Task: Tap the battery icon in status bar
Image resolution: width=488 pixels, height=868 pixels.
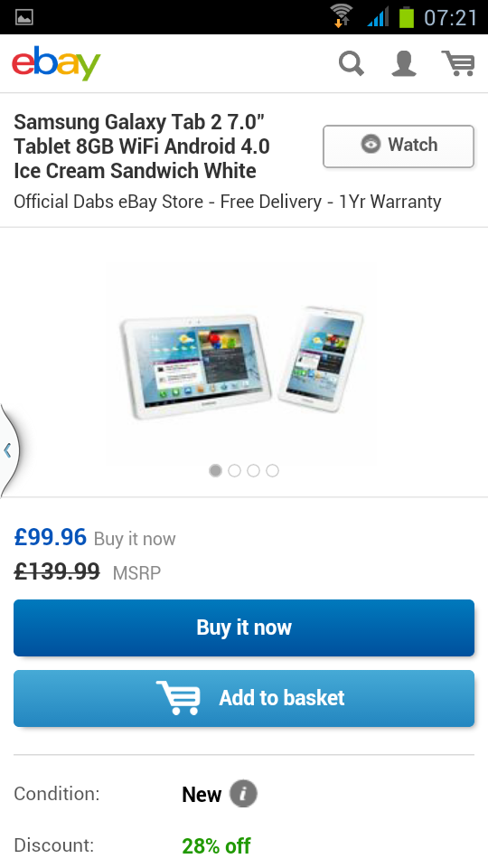Action: 407,16
